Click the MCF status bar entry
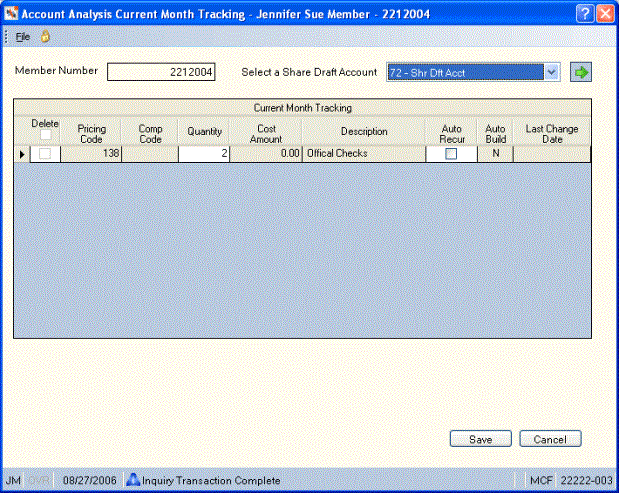This screenshot has height=493, width=619. (540, 480)
